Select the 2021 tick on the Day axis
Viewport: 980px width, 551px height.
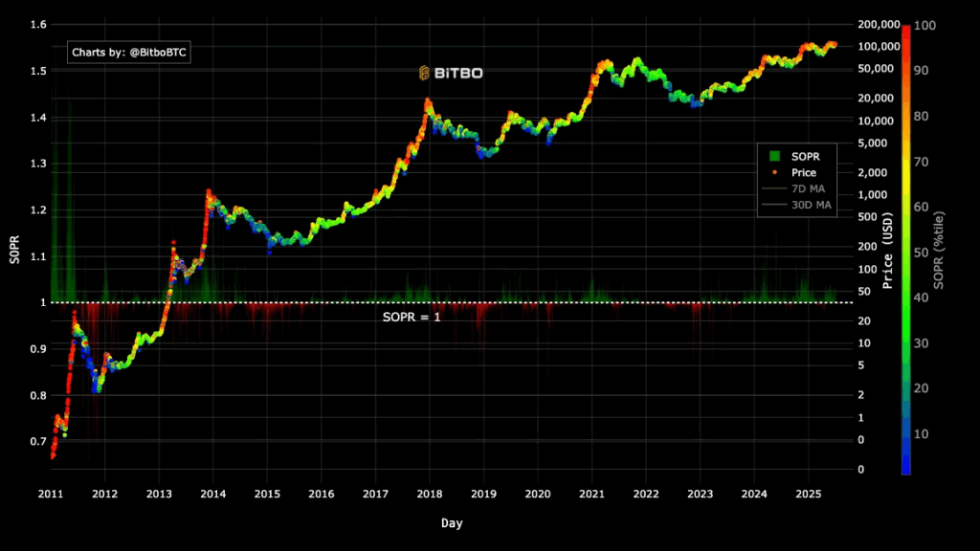(x=591, y=494)
